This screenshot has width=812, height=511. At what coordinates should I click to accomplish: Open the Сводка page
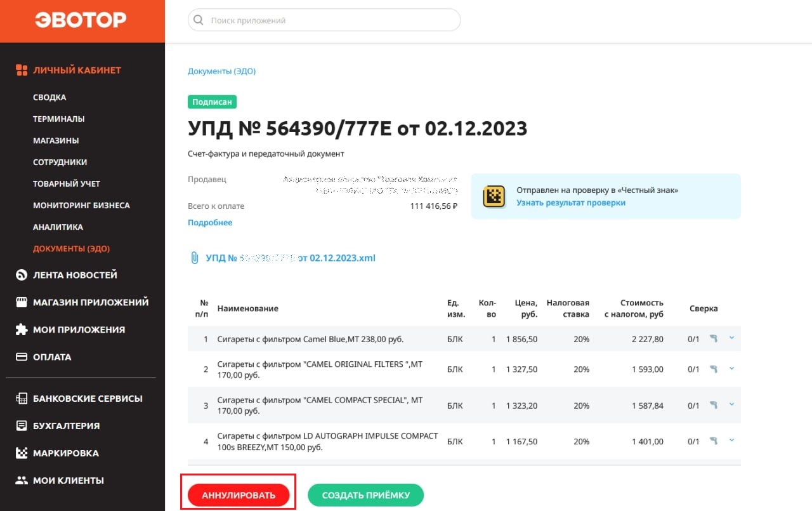pyautogui.click(x=49, y=97)
